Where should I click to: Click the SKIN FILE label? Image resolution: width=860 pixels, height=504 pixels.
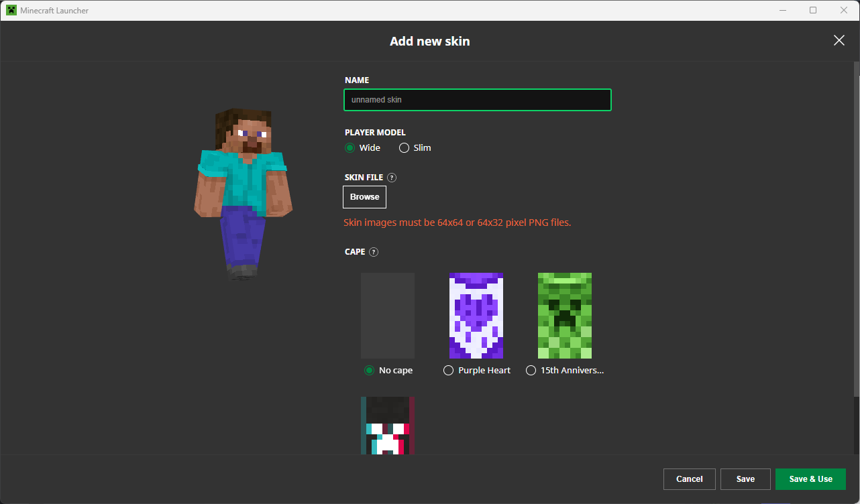click(x=364, y=178)
